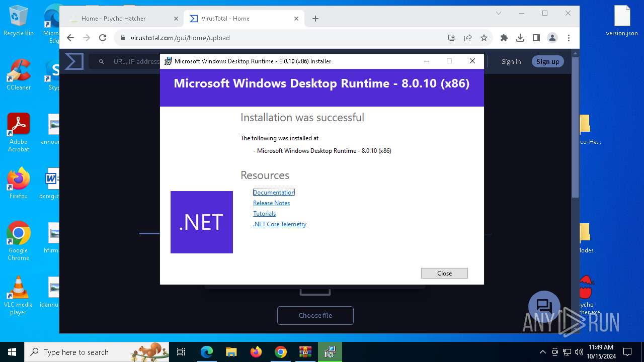Image resolution: width=644 pixels, height=362 pixels.
Task: Open WinRAR from taskbar
Action: coord(305,352)
